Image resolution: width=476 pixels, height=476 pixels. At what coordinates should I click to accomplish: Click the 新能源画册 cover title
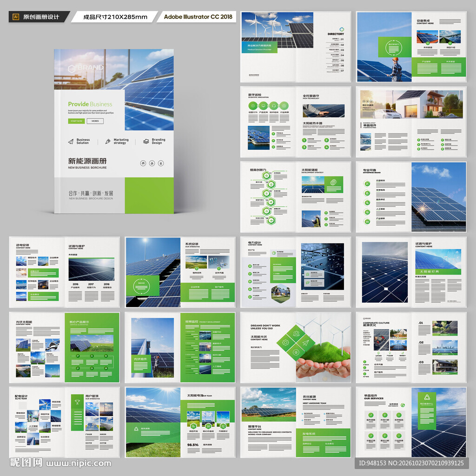pyautogui.click(x=87, y=161)
